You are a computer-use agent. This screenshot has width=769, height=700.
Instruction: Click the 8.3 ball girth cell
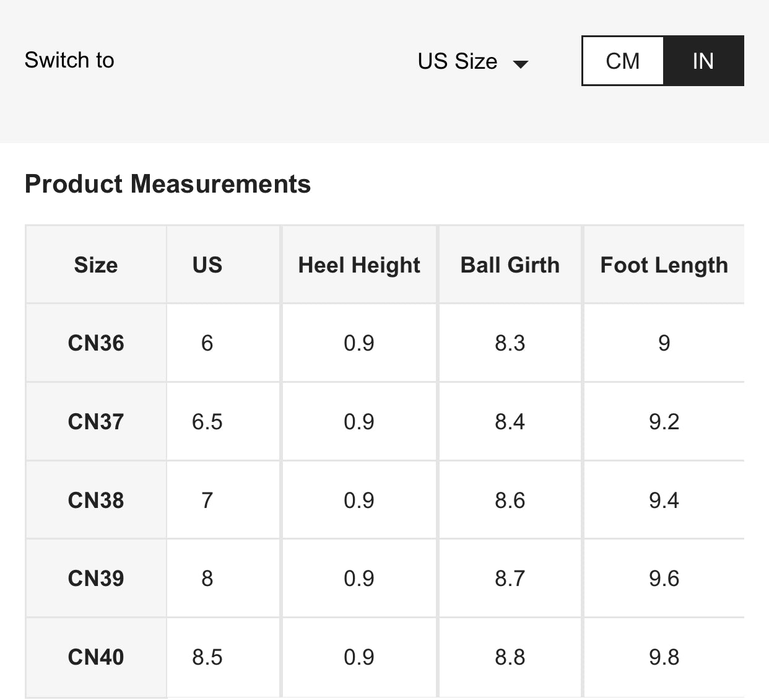510,343
